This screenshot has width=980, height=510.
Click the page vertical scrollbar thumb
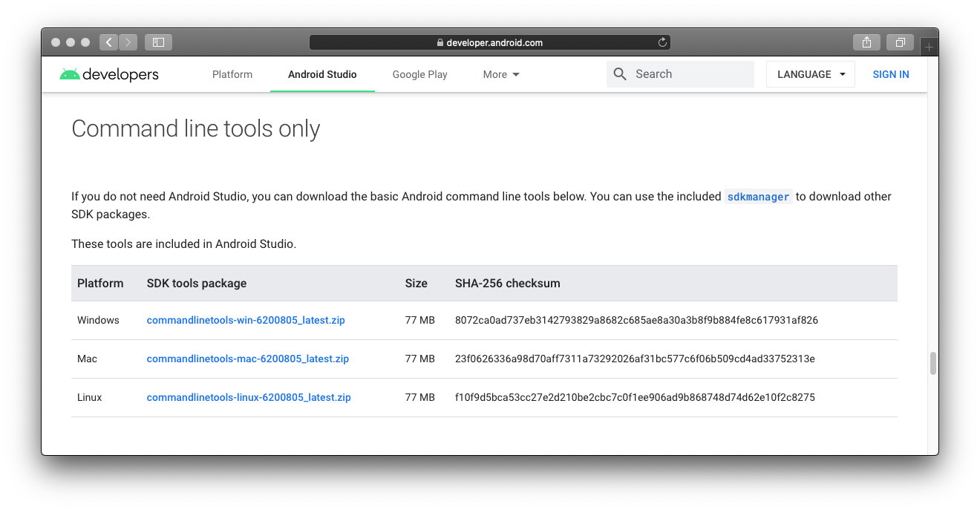[932, 364]
